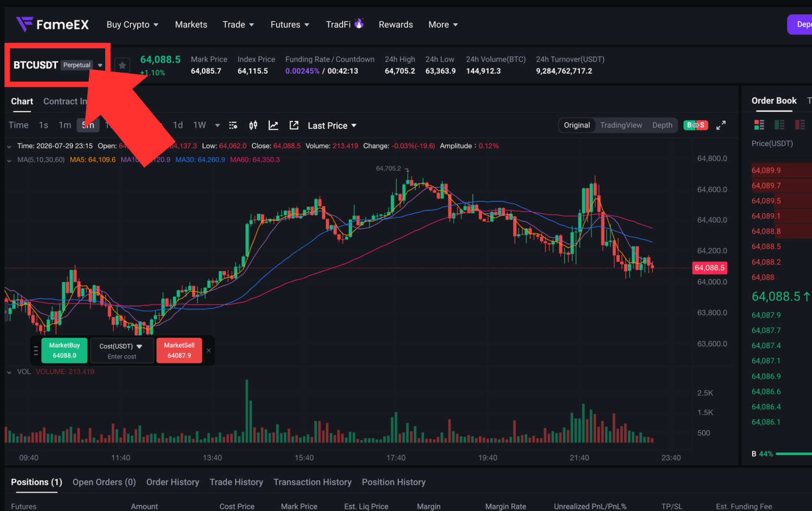Collapse the candle info row chevron
The image size is (812, 511).
pyautogui.click(x=9, y=146)
